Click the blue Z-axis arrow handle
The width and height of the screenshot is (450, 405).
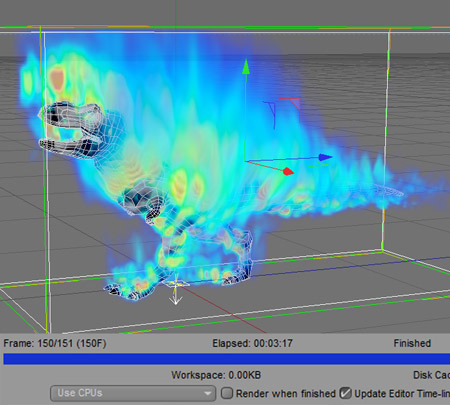[x=325, y=157]
